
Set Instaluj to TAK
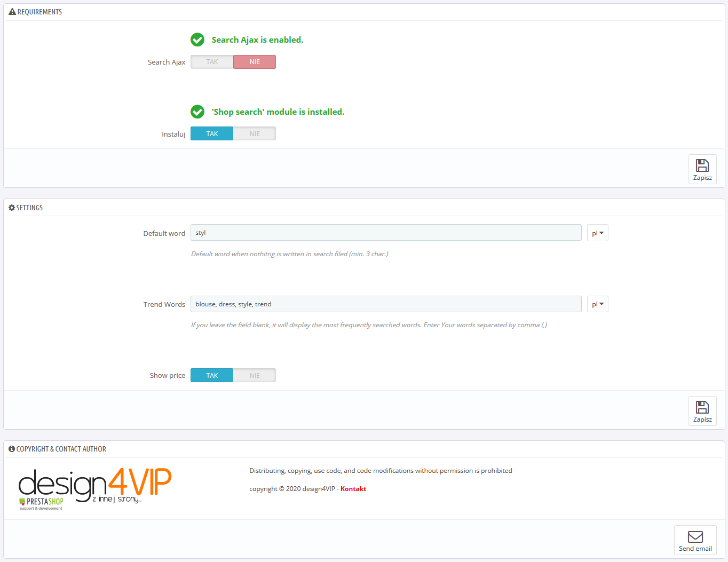pyautogui.click(x=212, y=133)
